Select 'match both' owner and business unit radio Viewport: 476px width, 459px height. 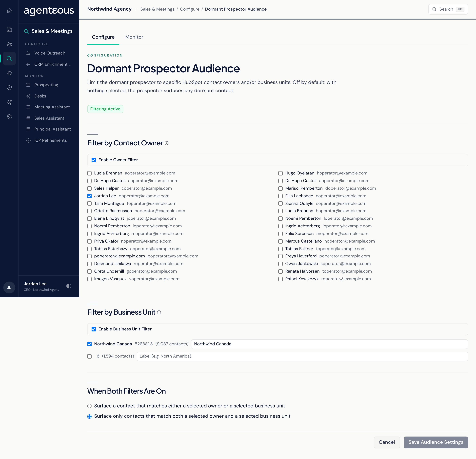[x=89, y=417]
